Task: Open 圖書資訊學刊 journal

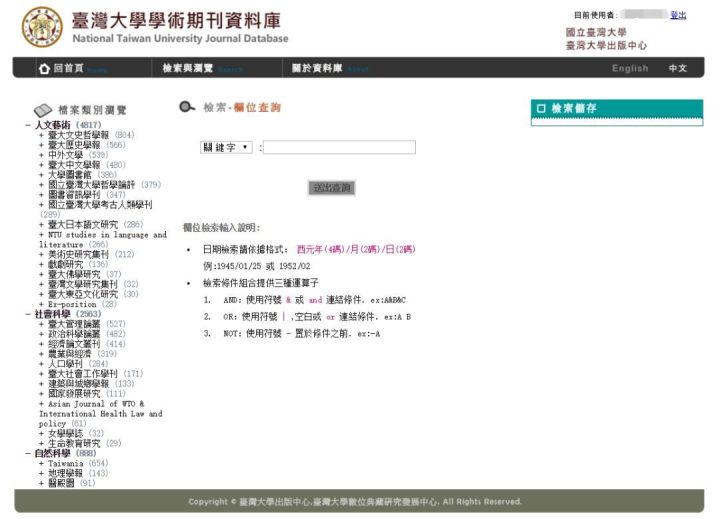Action: [x=74, y=195]
